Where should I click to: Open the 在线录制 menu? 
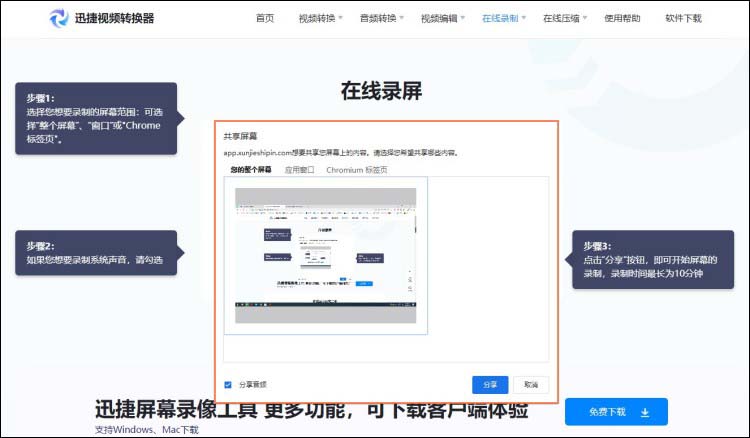[x=500, y=18]
